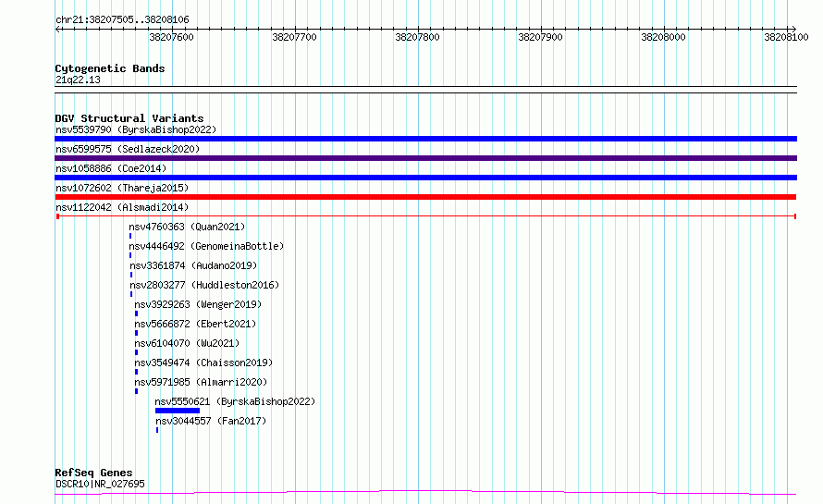Click the purple bar under nsv6599575
This screenshot has width=823, height=504.
tap(425, 158)
